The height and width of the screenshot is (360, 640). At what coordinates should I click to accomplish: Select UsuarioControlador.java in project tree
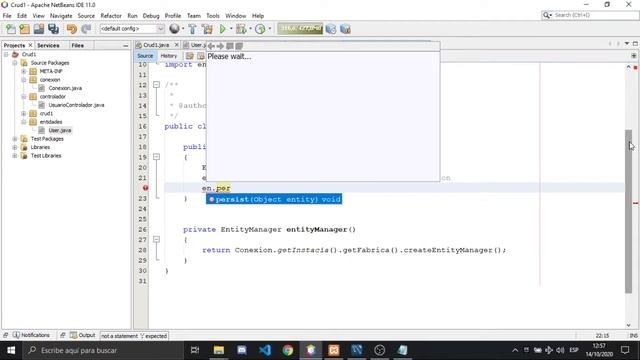click(76, 105)
